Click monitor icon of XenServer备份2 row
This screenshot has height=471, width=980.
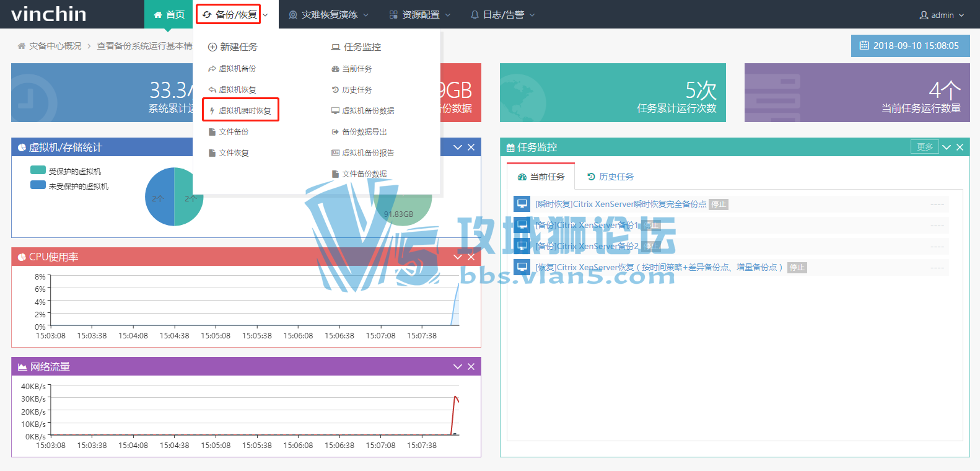pos(522,246)
